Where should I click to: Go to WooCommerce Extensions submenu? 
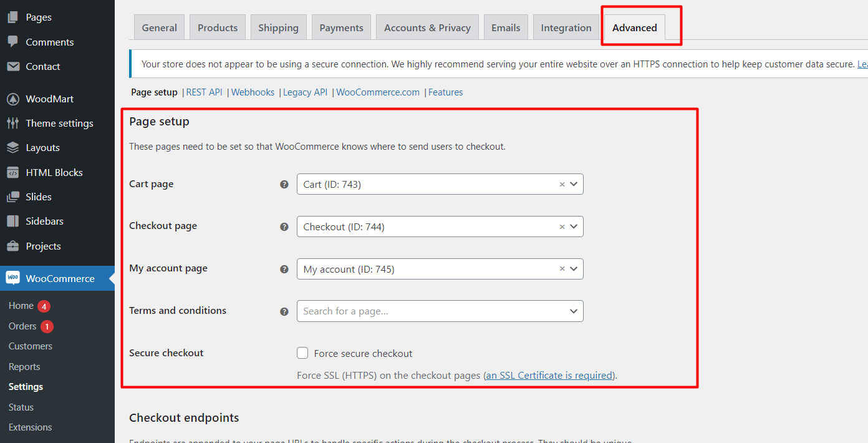[30, 427]
